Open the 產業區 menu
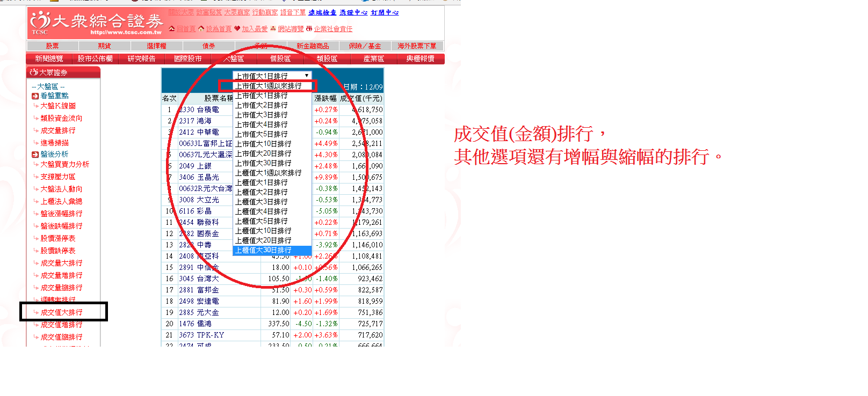 (x=374, y=59)
